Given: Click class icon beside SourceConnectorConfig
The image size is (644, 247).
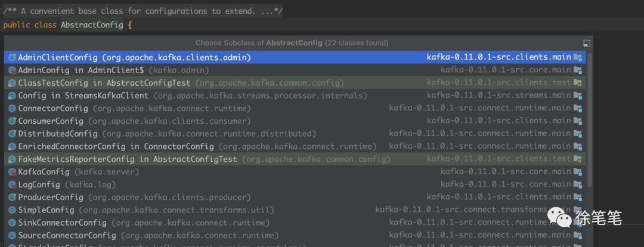Looking at the screenshot, I should pos(13,236).
